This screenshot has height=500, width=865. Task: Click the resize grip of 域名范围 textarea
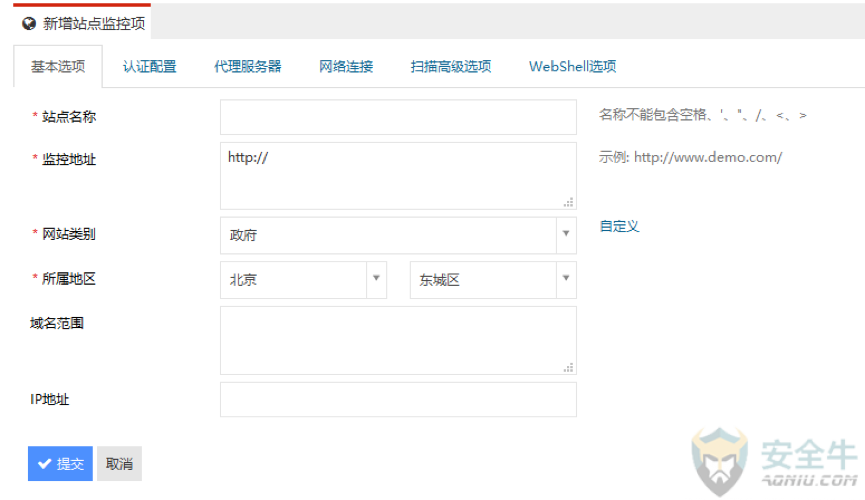pyautogui.click(x=568, y=368)
